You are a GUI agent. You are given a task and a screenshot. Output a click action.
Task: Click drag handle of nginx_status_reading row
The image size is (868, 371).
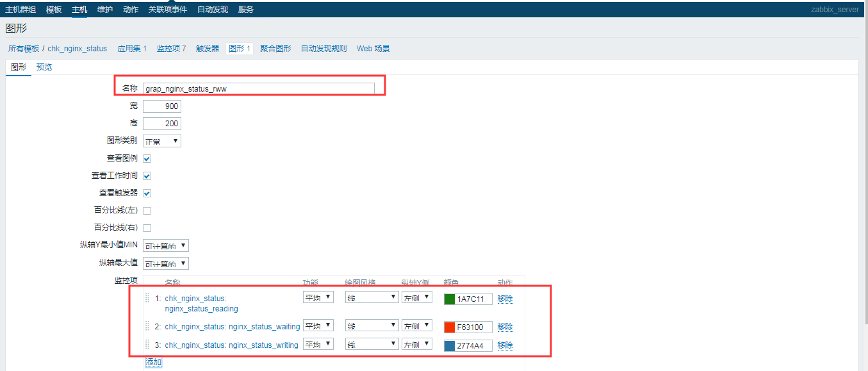coord(147,298)
